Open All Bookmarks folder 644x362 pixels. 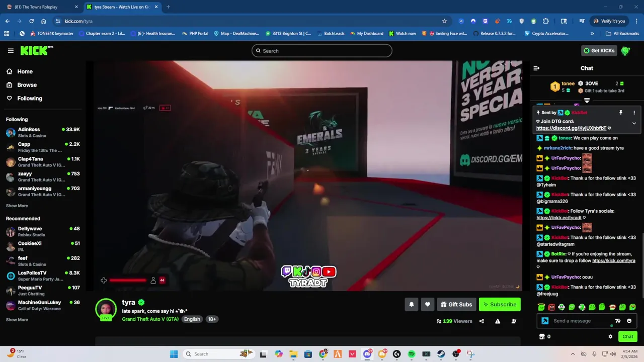(x=622, y=34)
